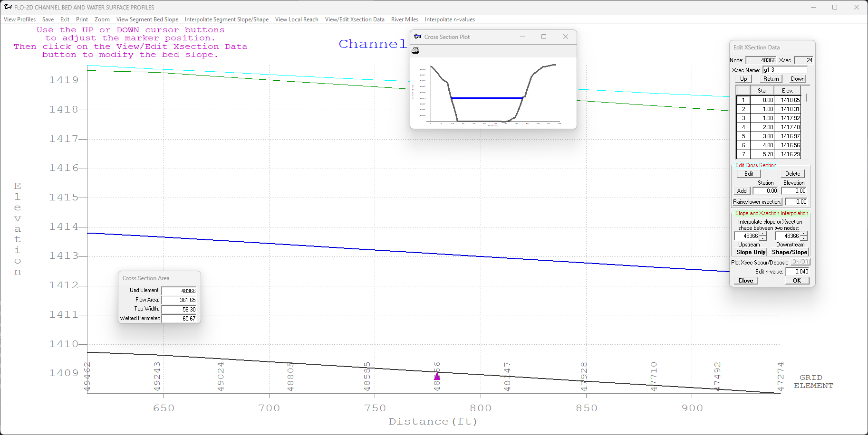Decrease the Upstream node with down arrow
Image resolution: width=868 pixels, height=435 pixels.
(x=763, y=238)
